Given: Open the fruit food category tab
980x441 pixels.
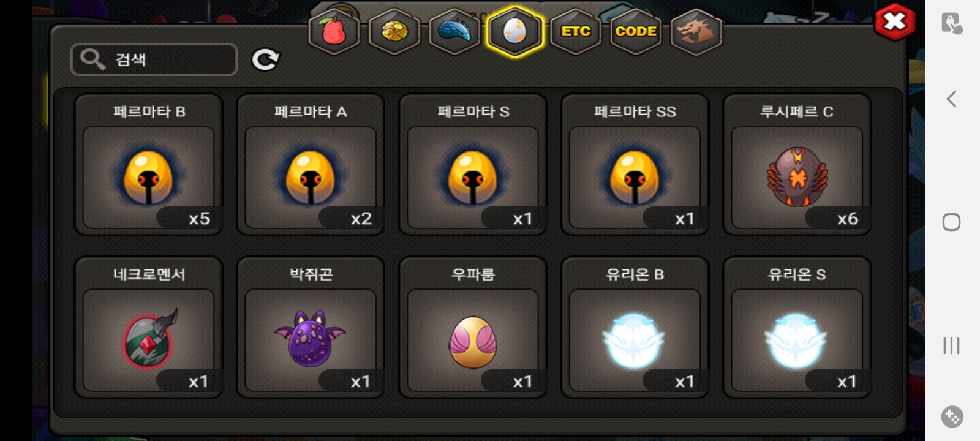Looking at the screenshot, I should pos(334,31).
